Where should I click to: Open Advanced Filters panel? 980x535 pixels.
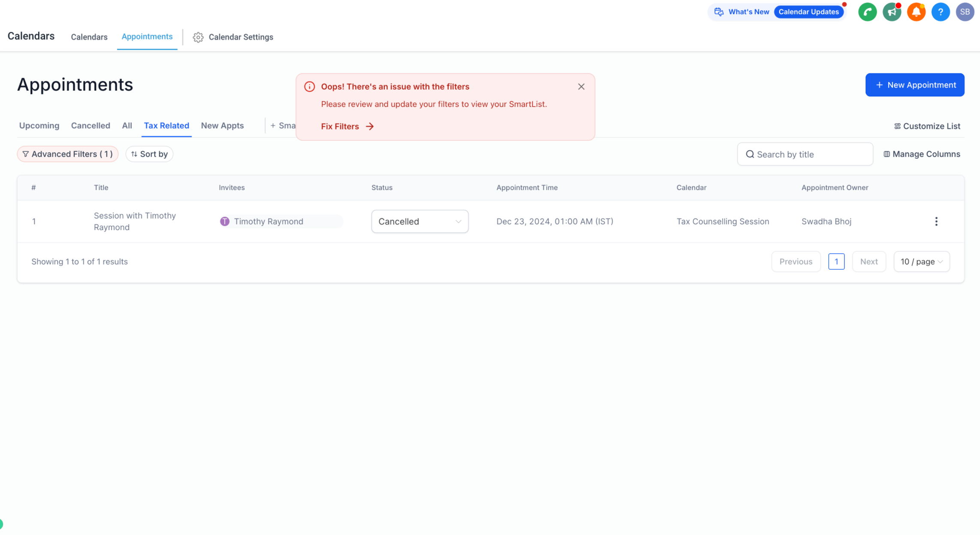[68, 154]
